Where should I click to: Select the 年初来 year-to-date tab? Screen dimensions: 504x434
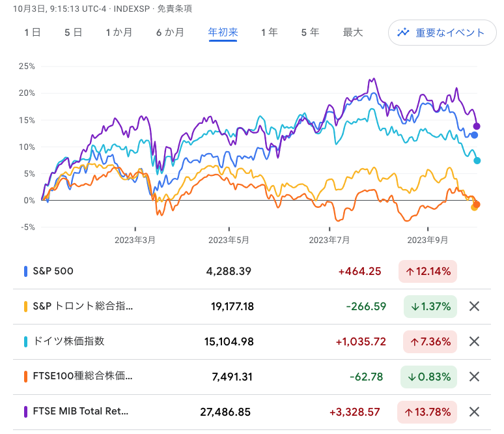pyautogui.click(x=223, y=33)
